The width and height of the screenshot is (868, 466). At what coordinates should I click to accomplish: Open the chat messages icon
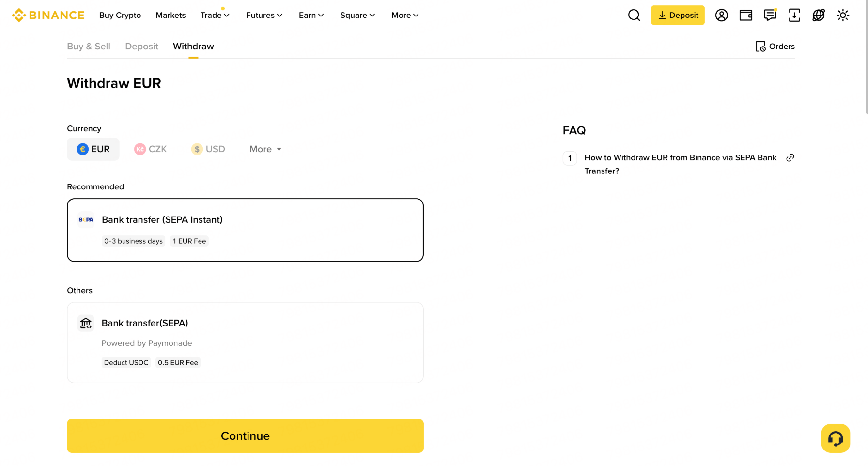[x=770, y=15]
